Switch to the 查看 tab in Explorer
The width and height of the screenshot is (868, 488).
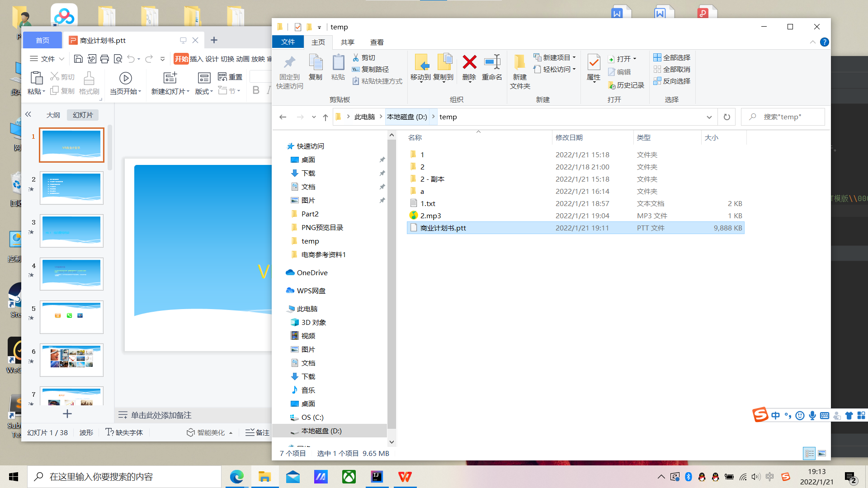coord(377,42)
